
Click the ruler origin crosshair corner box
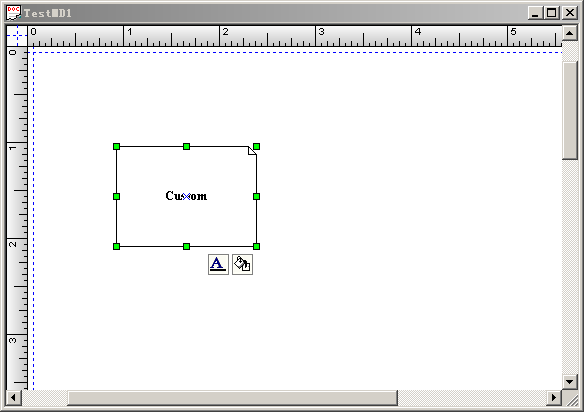click(17, 36)
